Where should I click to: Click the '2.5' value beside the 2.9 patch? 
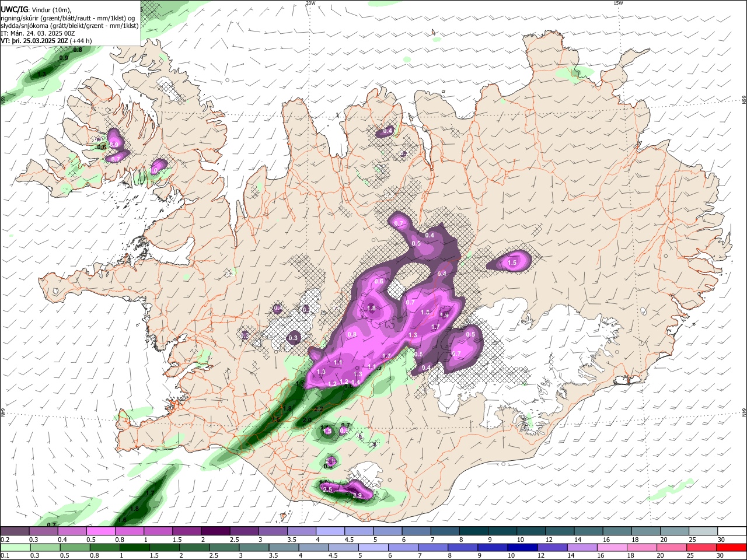click(x=327, y=489)
